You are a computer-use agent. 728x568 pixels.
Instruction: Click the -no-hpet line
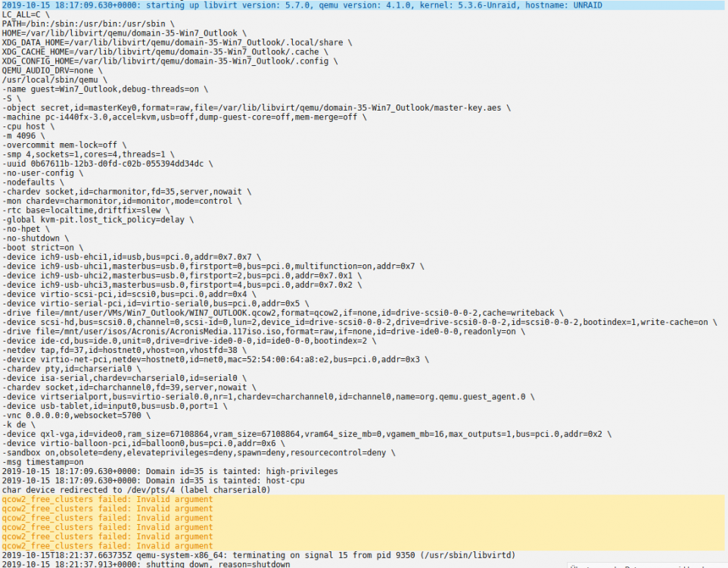[x=26, y=228]
